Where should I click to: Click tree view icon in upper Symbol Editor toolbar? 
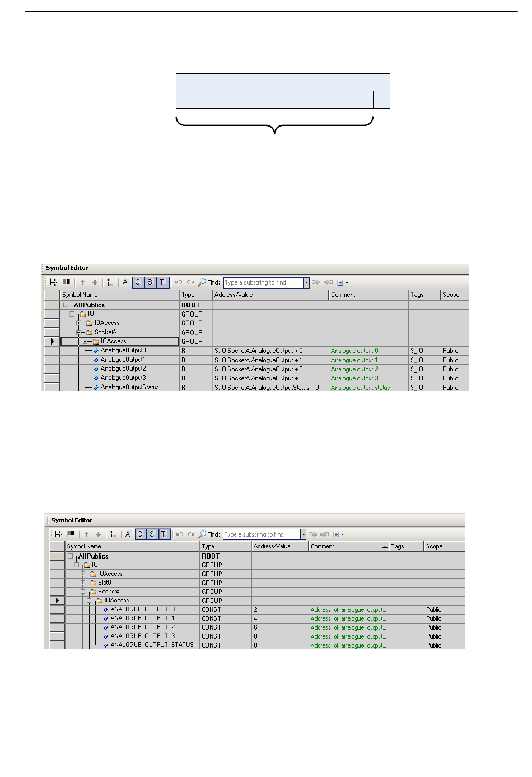point(54,282)
